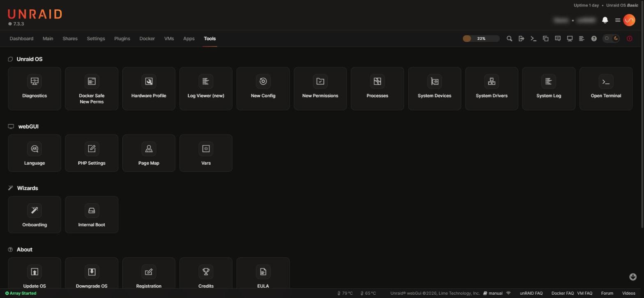Viewport: 644px width, 298px height.
Task: Select the Tools tab
Action: (209, 39)
